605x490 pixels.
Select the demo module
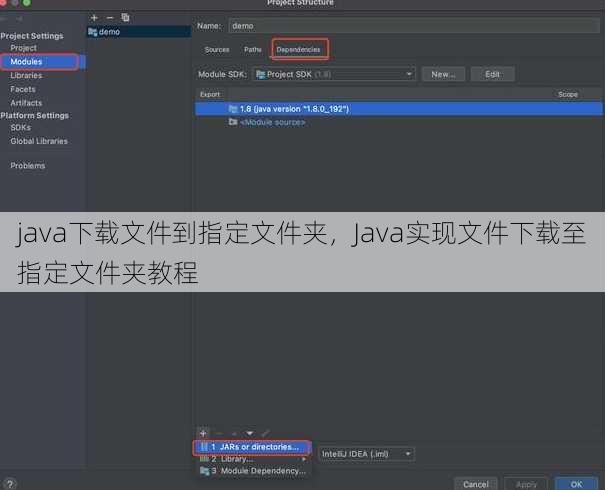click(x=139, y=32)
